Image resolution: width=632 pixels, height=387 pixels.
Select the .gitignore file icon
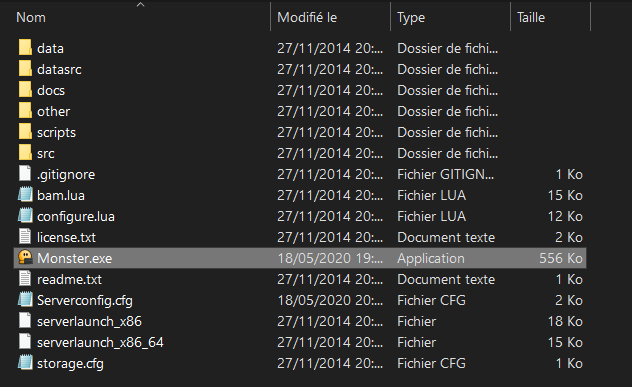click(25, 173)
